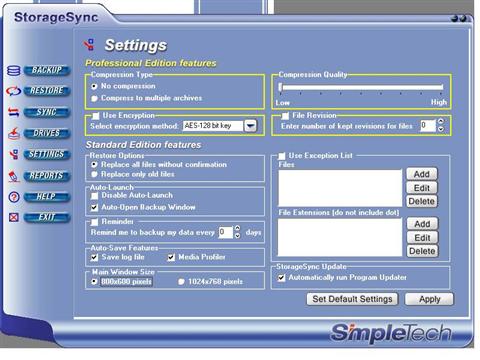The image size is (480, 360).
Task: Enable the Use Encryption checkbox
Action: [x=96, y=116]
